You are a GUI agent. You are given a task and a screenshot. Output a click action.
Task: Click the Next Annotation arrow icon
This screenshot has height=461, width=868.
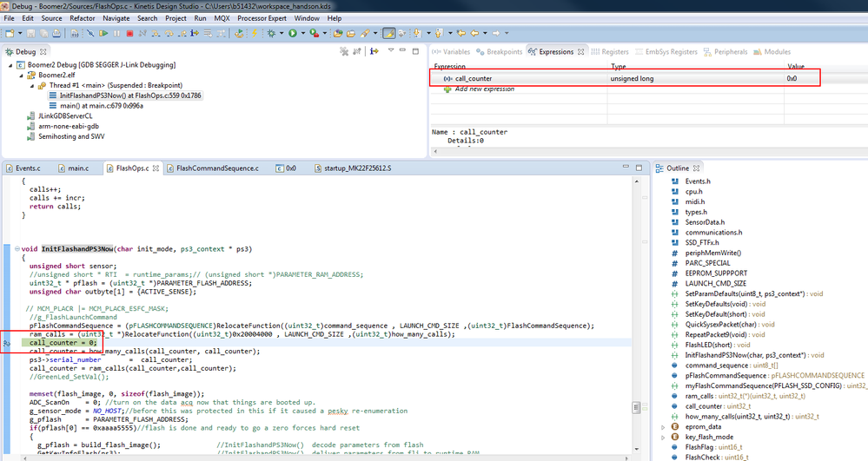point(417,33)
